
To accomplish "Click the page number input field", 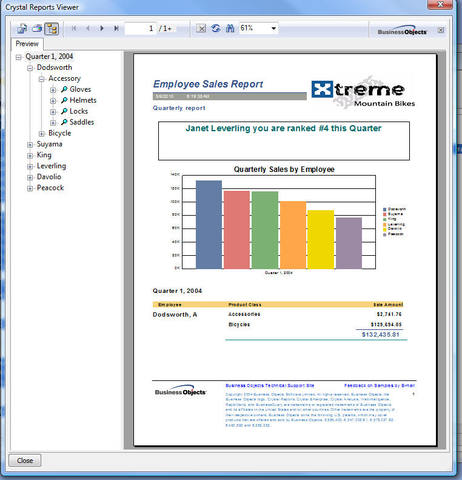I will (140, 29).
